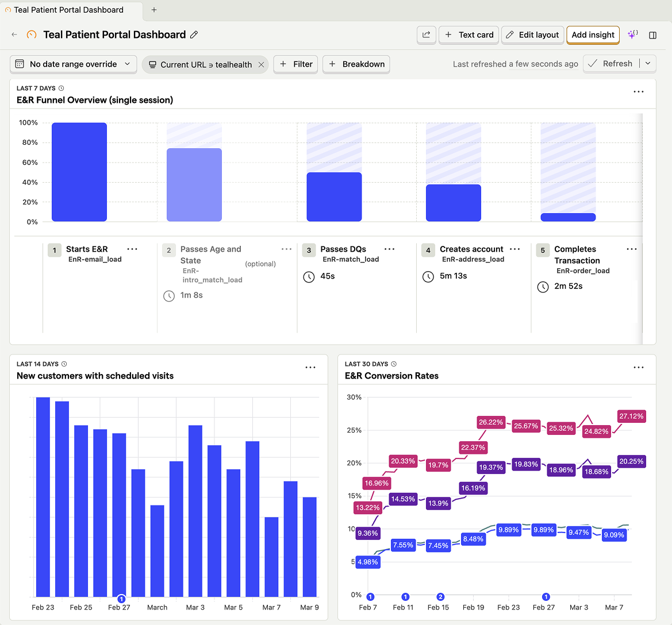Refresh the dashboard
Viewport: 672px width, 625px height.
(611, 63)
